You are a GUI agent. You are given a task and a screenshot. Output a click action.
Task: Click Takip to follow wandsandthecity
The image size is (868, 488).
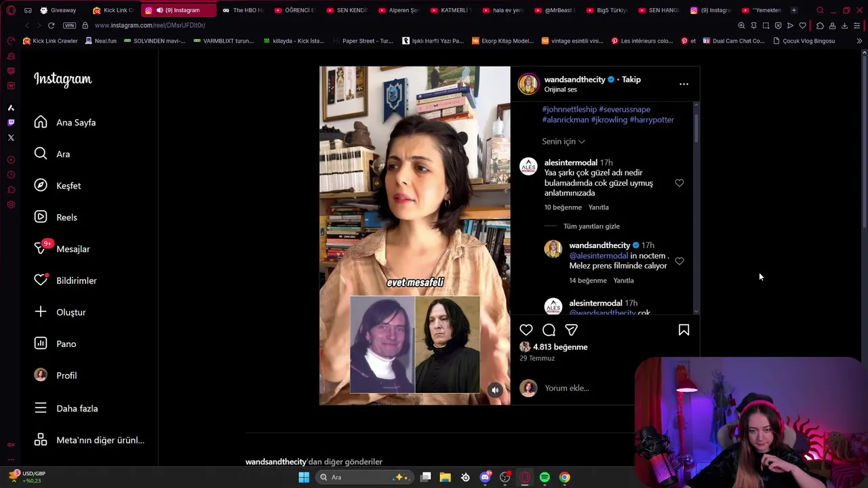tap(631, 79)
